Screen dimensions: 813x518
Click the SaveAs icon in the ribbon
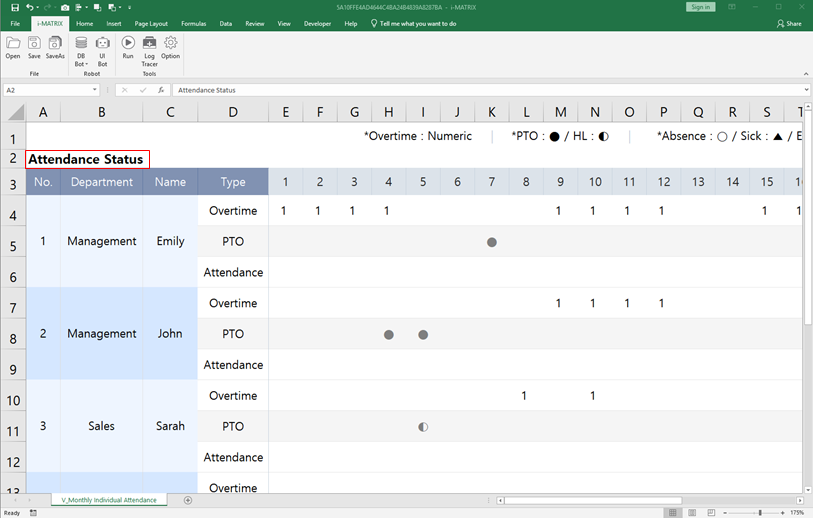click(x=55, y=44)
